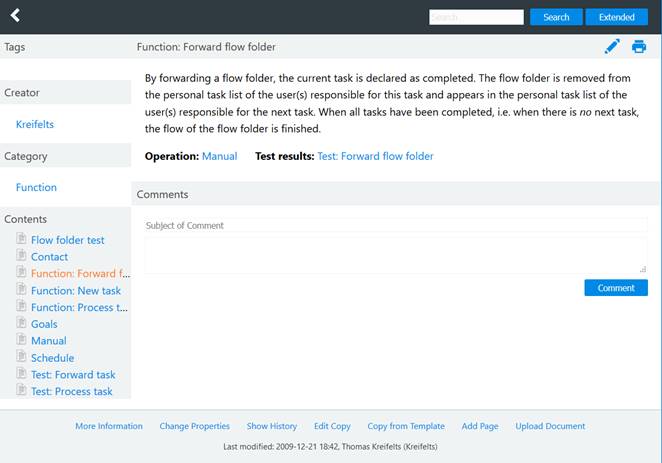Open Function: New task in Contents
The width and height of the screenshot is (662, 463).
click(x=76, y=291)
